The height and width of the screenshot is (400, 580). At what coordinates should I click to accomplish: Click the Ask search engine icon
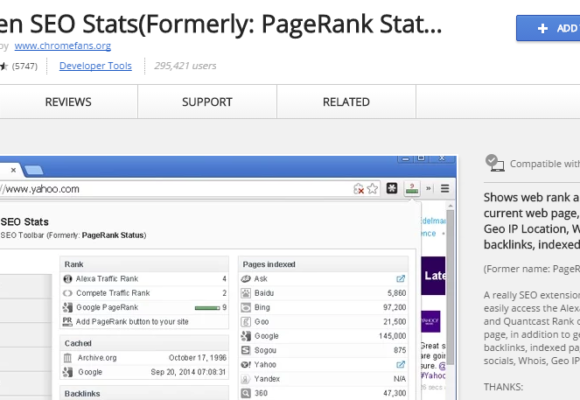pos(246,279)
